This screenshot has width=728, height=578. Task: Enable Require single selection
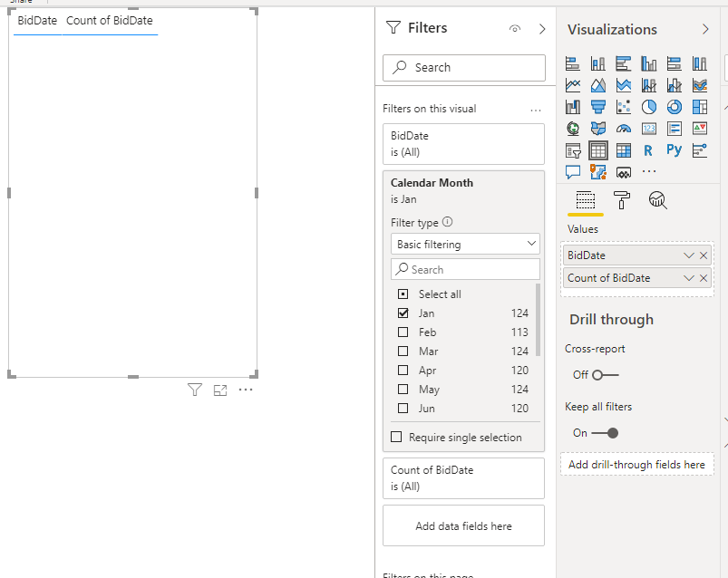[x=396, y=437]
